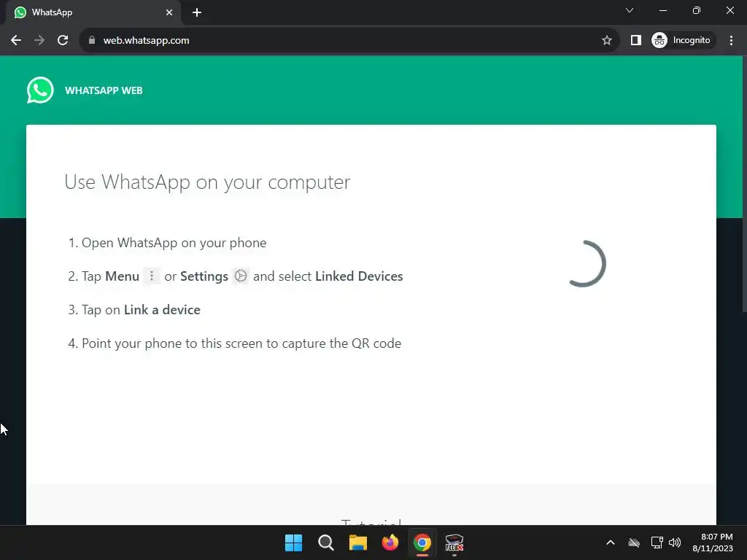747x560 pixels.
Task: Open the FlashBack recorder taskbar icon
Action: [x=454, y=542]
